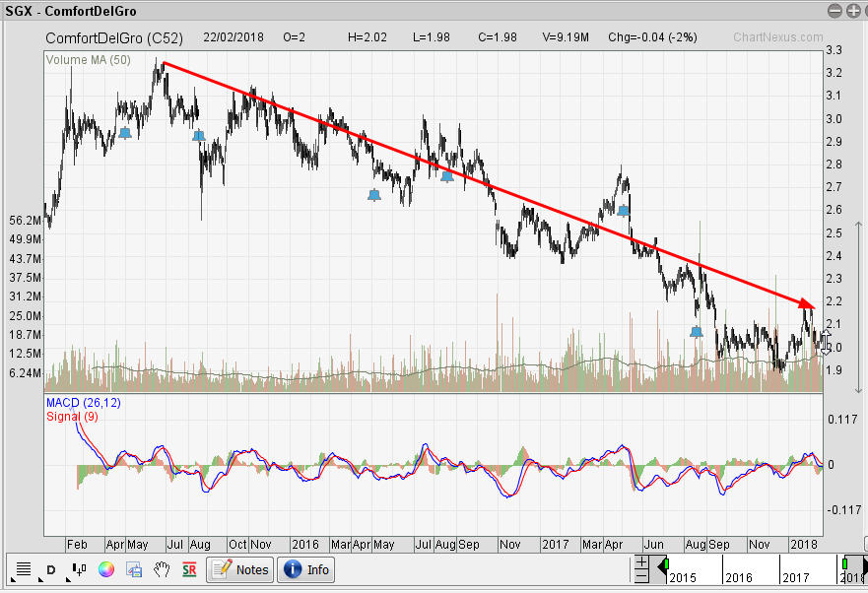The width and height of the screenshot is (868, 593).
Task: Click the minus zoom out button
Action: pyautogui.click(x=641, y=576)
